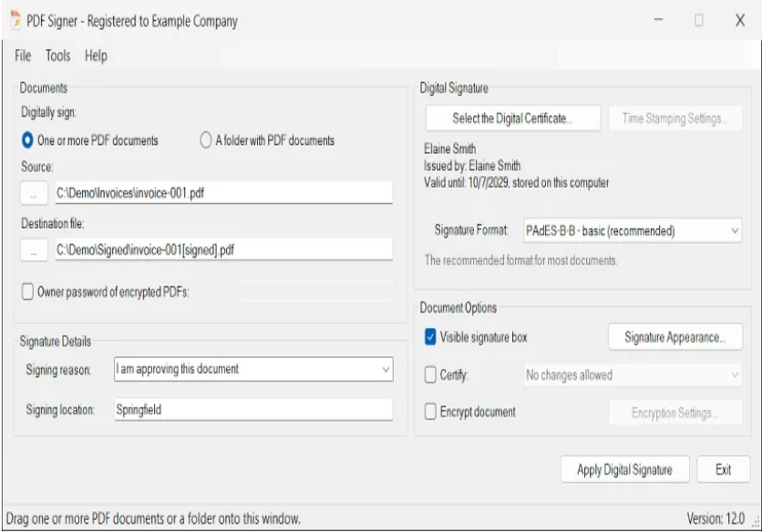This screenshot has width=762, height=532.
Task: Open Time Stamping Settings
Action: (675, 118)
